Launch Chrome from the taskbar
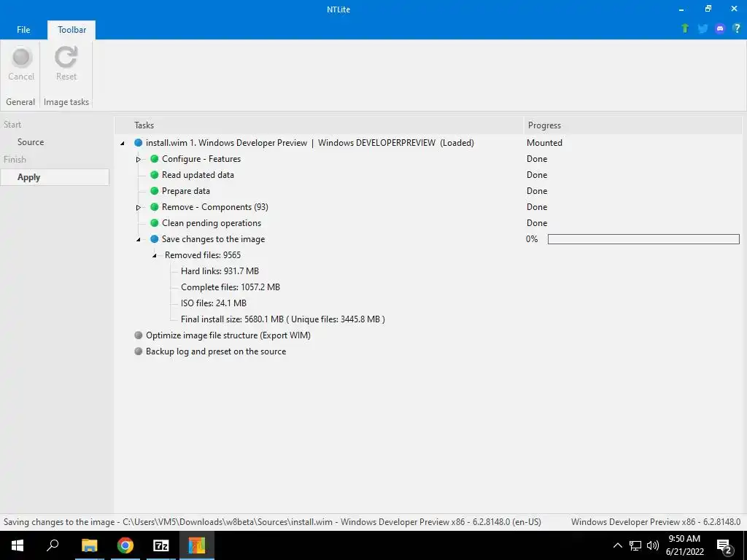The height and width of the screenshot is (560, 747). tap(125, 545)
